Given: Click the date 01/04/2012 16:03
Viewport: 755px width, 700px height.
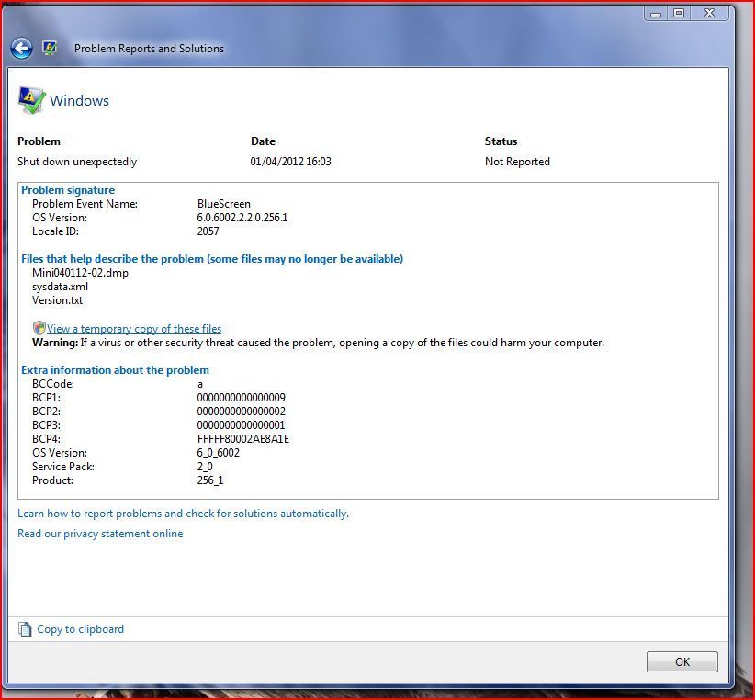Looking at the screenshot, I should (290, 162).
